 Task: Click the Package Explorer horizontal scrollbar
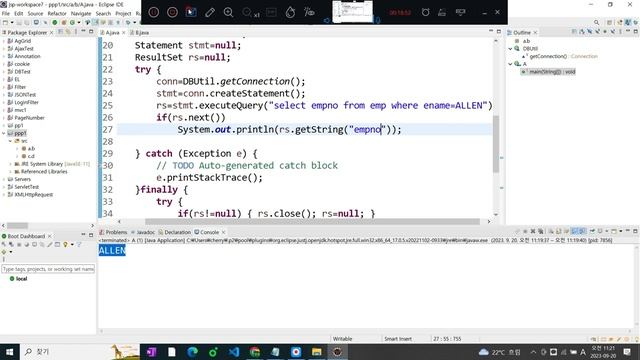pyautogui.click(x=17, y=226)
